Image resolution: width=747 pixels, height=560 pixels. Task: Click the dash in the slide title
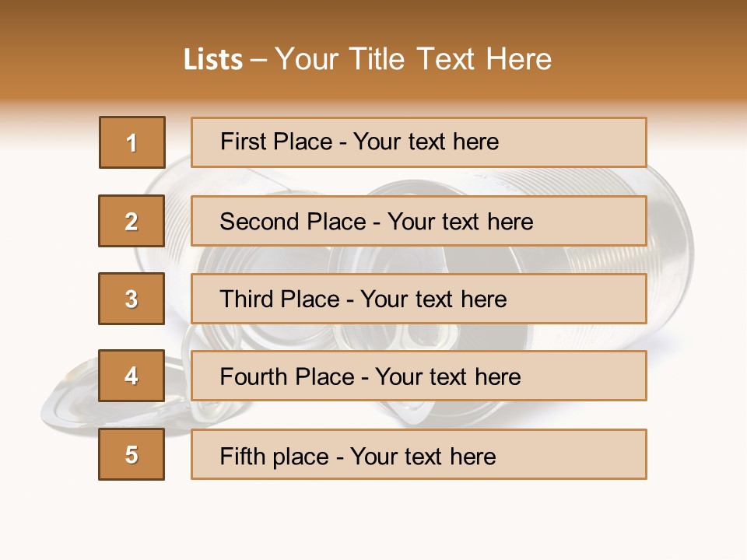(x=258, y=59)
